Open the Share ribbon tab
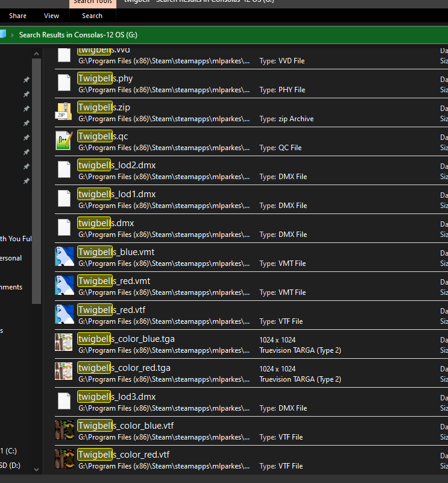The image size is (448, 483). (x=17, y=16)
